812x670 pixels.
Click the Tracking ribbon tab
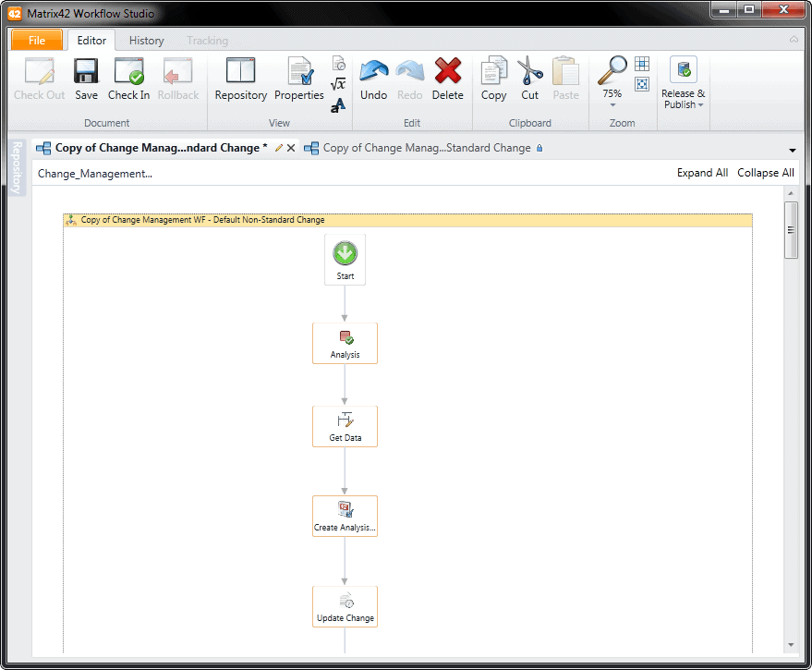207,41
